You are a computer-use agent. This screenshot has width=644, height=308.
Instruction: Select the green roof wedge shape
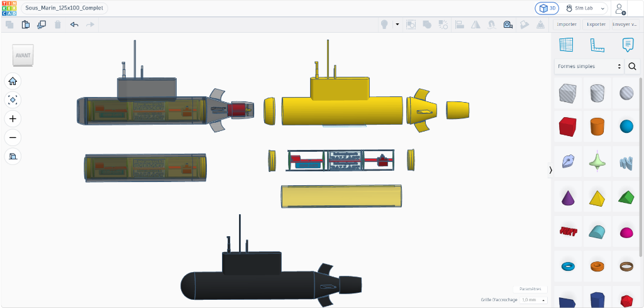click(626, 197)
